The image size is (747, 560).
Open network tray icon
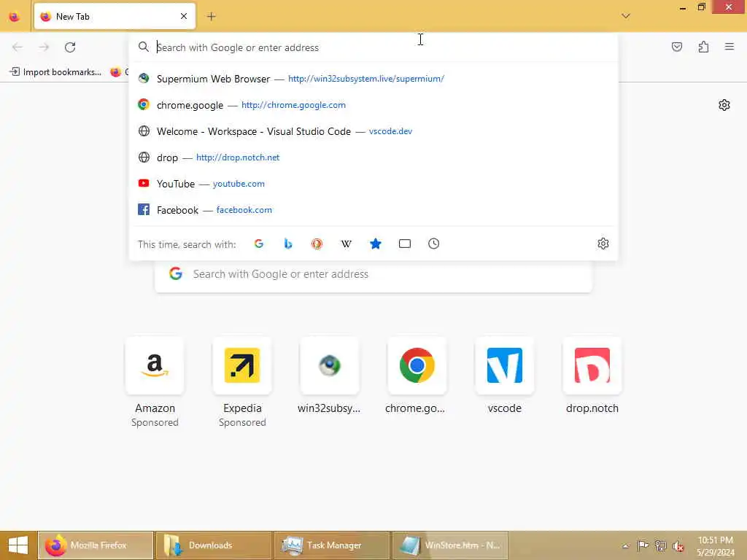(660, 545)
